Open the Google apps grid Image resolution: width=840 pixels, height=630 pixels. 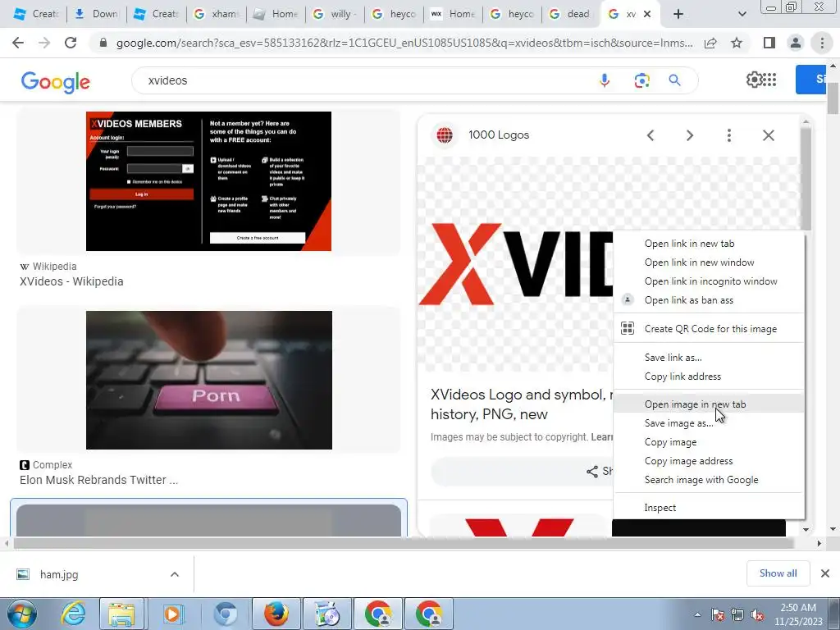coord(769,80)
